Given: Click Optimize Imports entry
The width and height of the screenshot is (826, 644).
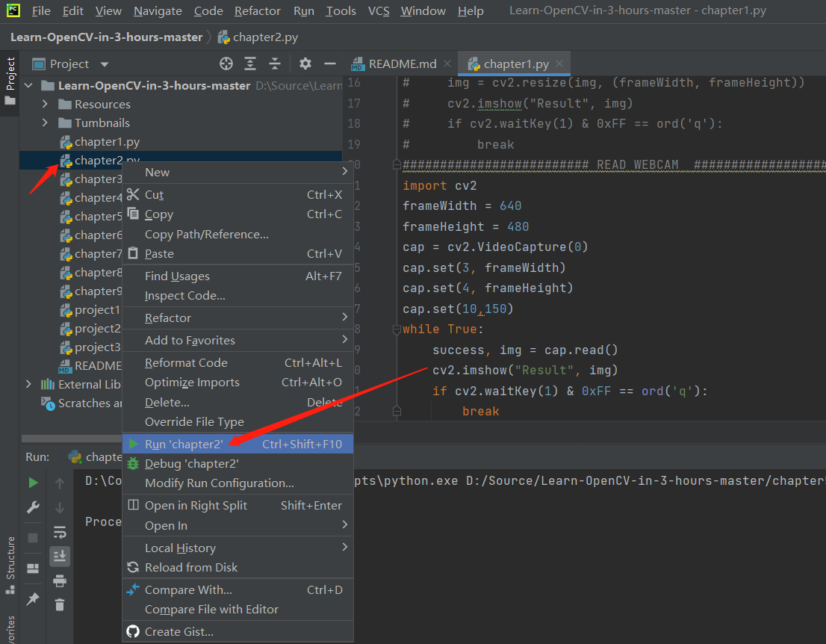Looking at the screenshot, I should point(237,383).
